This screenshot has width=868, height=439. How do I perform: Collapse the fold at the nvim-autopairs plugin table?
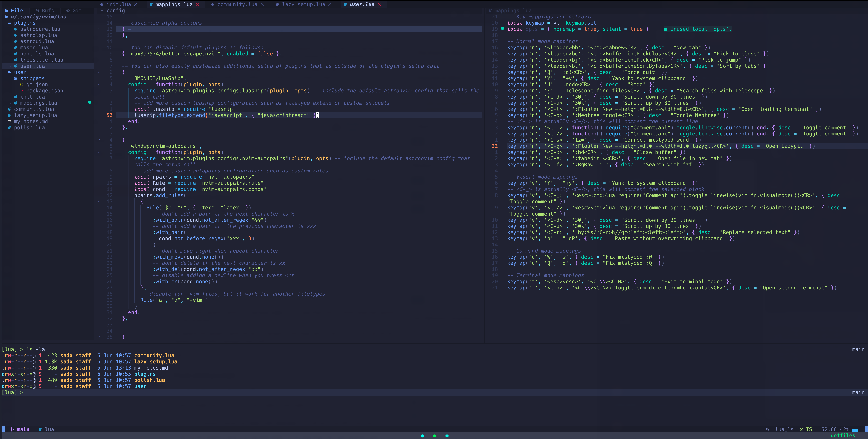[99, 140]
